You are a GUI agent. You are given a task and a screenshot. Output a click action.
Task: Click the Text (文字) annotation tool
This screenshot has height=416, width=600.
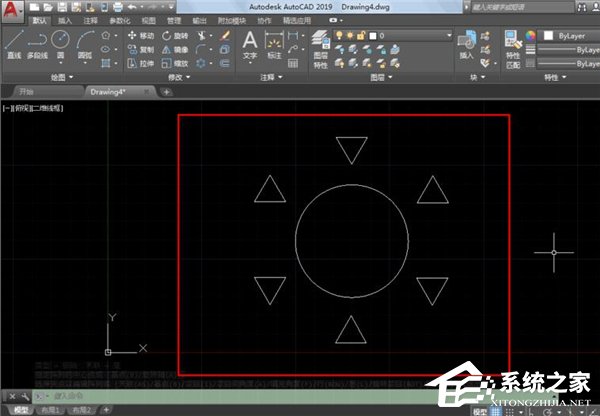250,43
